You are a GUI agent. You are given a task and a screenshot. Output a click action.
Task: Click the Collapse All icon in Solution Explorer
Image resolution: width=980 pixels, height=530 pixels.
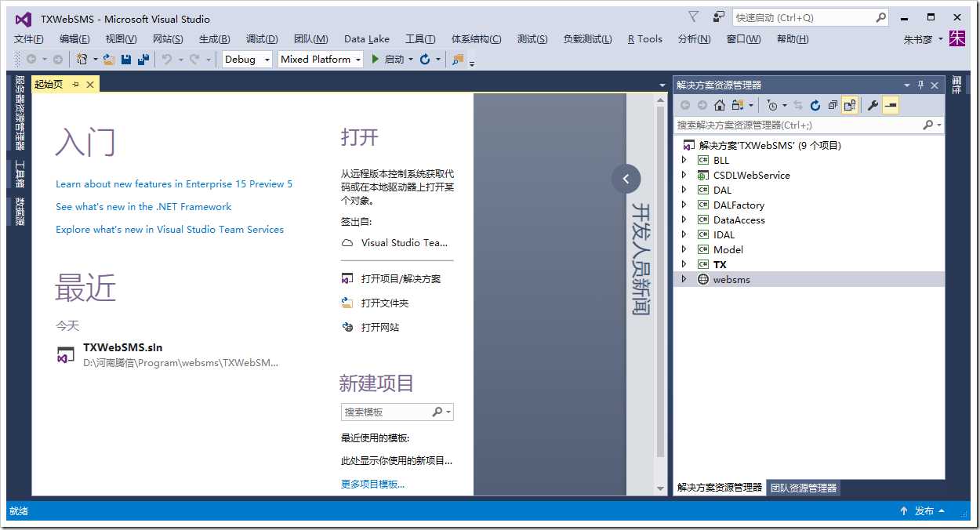(833, 105)
